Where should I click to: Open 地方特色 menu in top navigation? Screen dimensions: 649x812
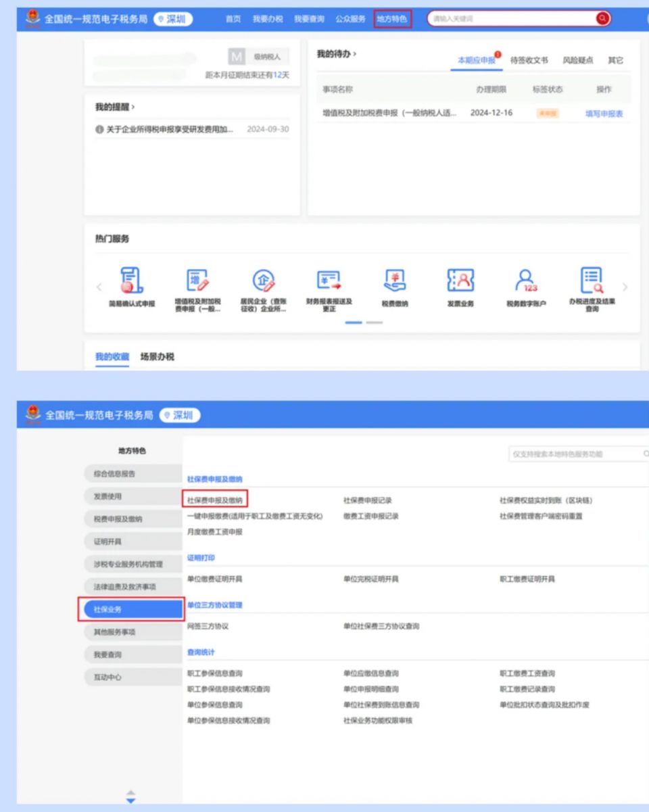pyautogui.click(x=392, y=19)
